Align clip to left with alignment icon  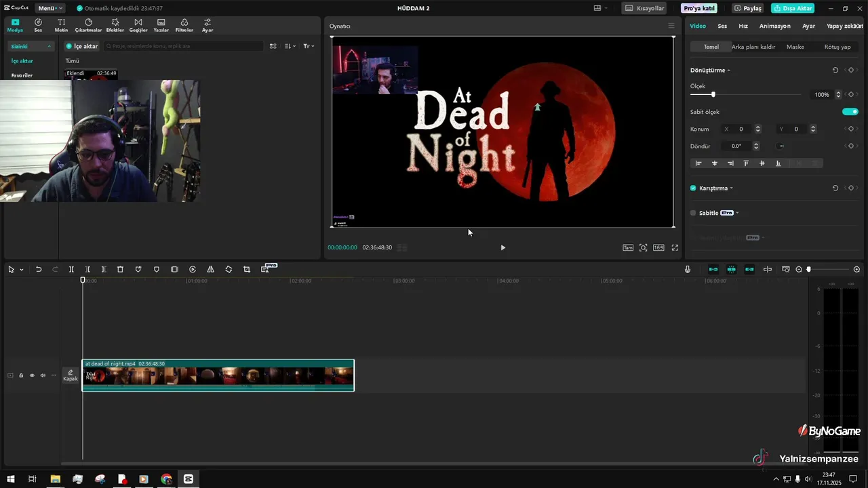[x=698, y=163]
